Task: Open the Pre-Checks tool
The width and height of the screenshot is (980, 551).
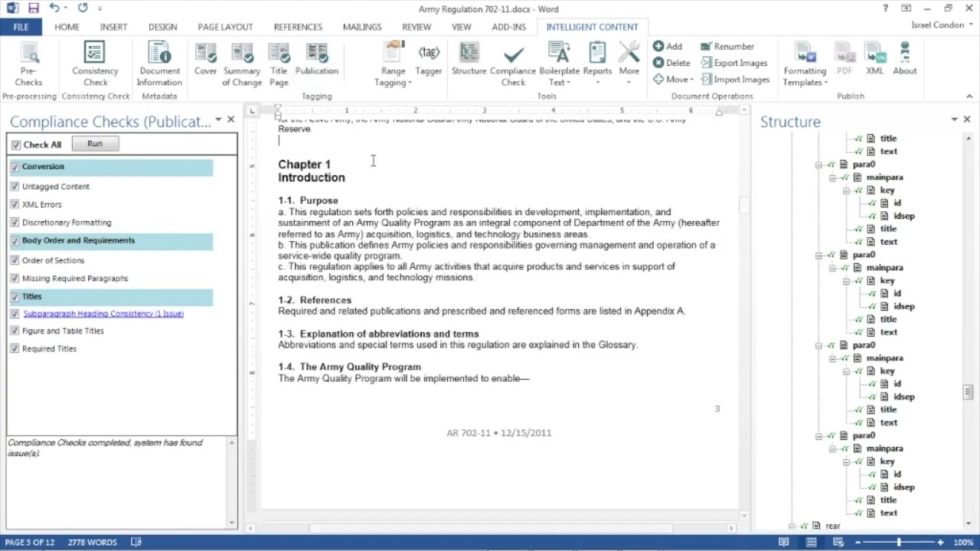Action: click(x=28, y=65)
